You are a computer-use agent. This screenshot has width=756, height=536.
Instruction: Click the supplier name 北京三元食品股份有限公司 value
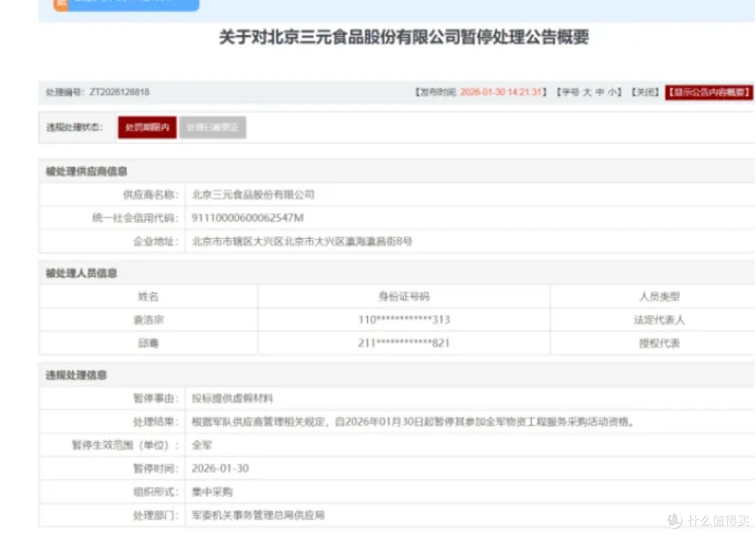pos(253,195)
